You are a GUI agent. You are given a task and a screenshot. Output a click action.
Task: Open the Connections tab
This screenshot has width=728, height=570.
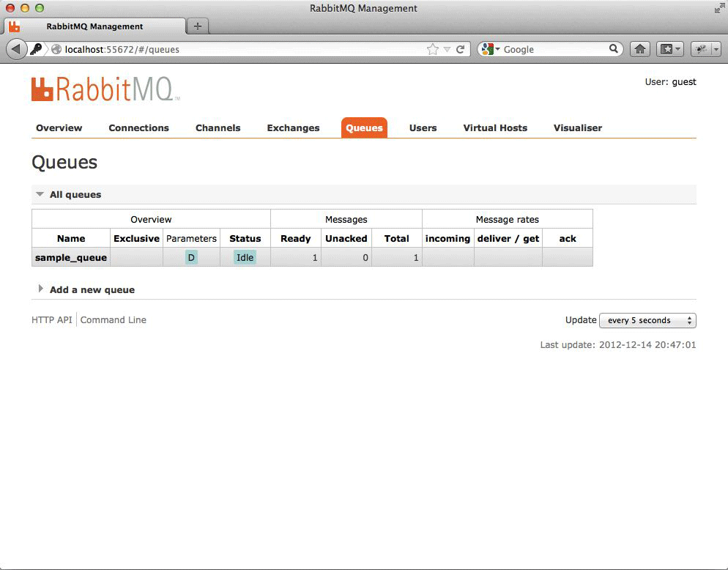[139, 127]
